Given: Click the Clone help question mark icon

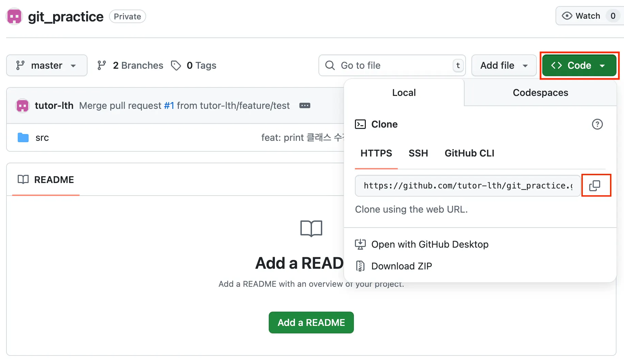Looking at the screenshot, I should pyautogui.click(x=597, y=124).
